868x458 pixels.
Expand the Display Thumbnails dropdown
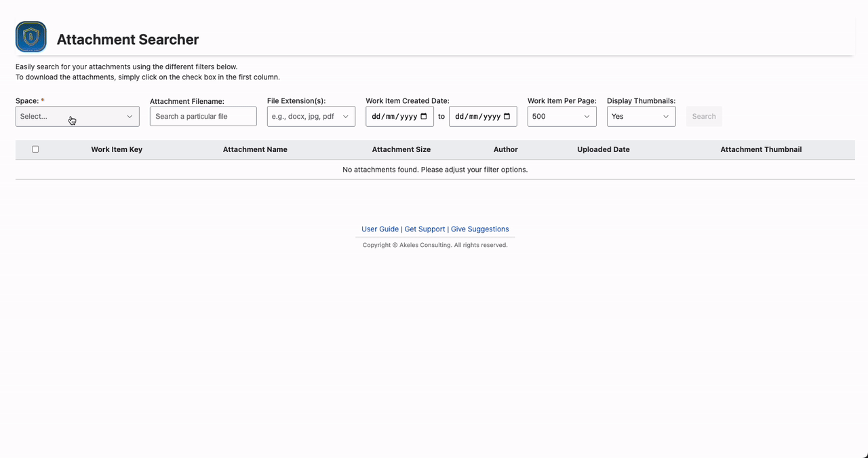click(641, 116)
